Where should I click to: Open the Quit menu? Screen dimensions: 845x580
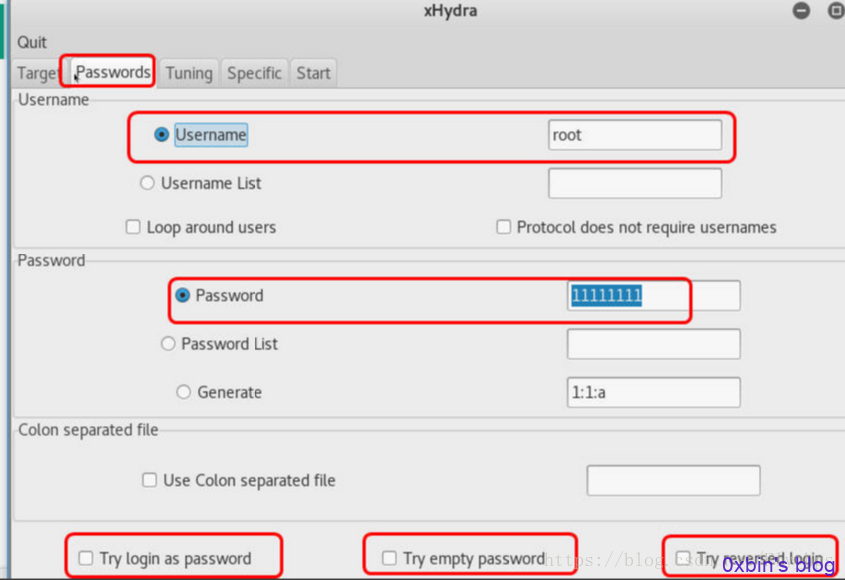click(x=32, y=42)
